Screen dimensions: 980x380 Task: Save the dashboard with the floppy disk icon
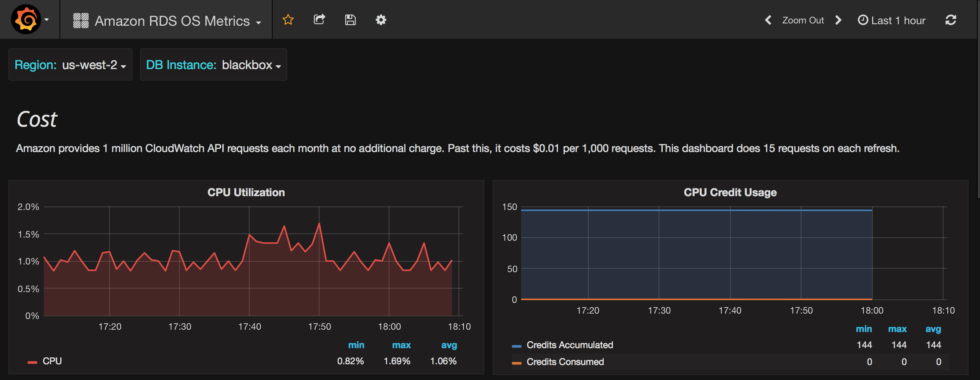(x=350, y=20)
